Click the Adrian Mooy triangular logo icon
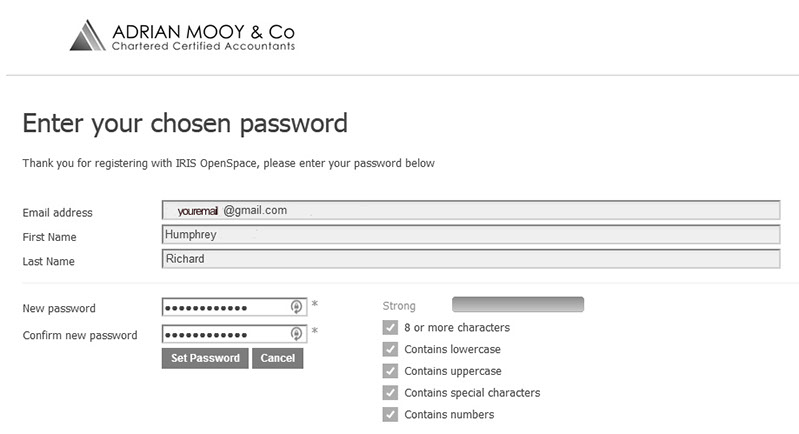The width and height of the screenshot is (799, 434). pos(88,35)
